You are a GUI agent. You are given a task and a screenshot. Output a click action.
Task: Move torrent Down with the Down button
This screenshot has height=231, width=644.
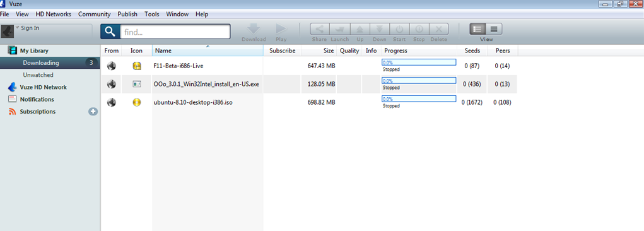click(x=380, y=29)
